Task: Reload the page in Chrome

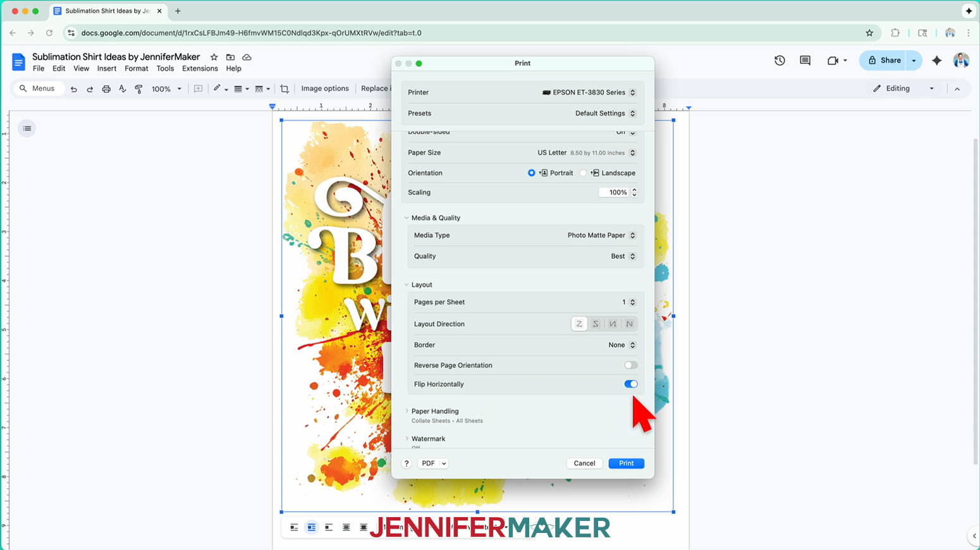Action: tap(49, 33)
